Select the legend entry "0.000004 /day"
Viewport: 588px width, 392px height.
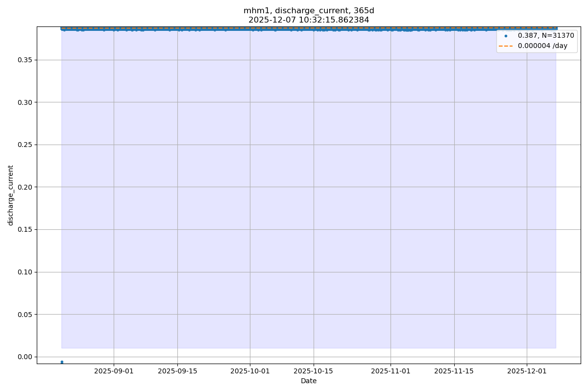542,46
